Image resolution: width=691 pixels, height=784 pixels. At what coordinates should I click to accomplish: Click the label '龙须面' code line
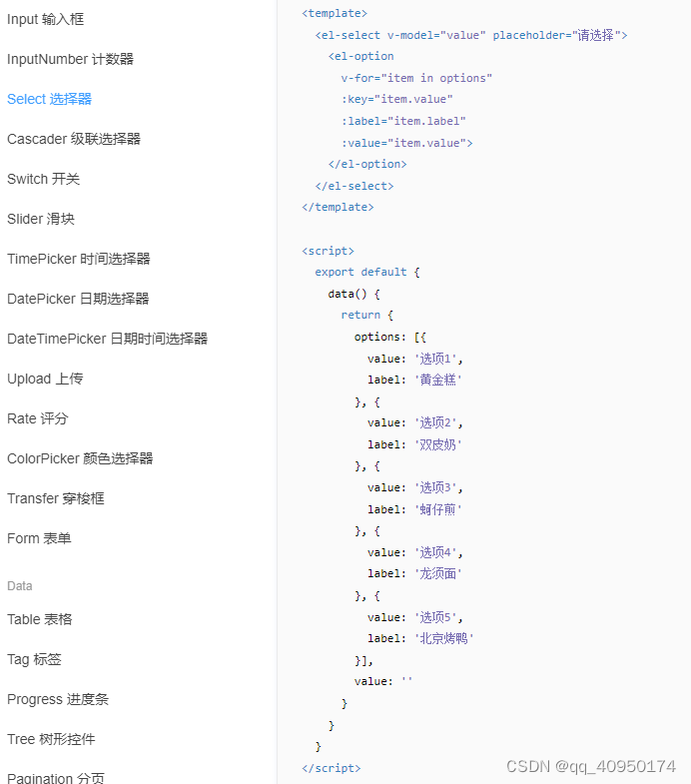(x=414, y=574)
